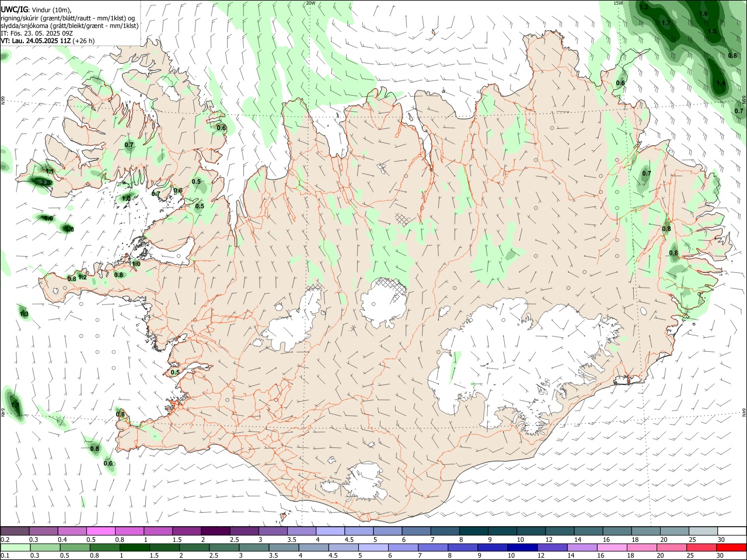Select the light pink 16 mm rain swatch
The width and height of the screenshot is (747, 560).
point(612,548)
